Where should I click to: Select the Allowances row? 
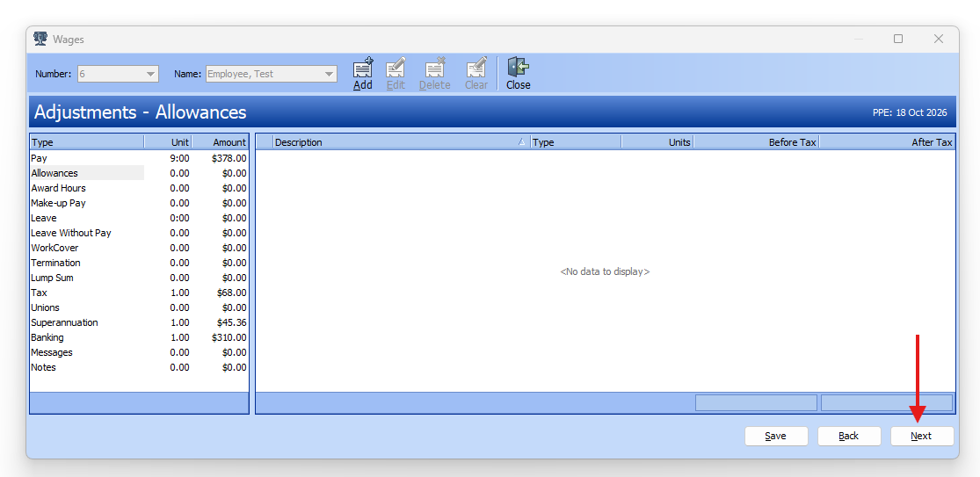[139, 173]
